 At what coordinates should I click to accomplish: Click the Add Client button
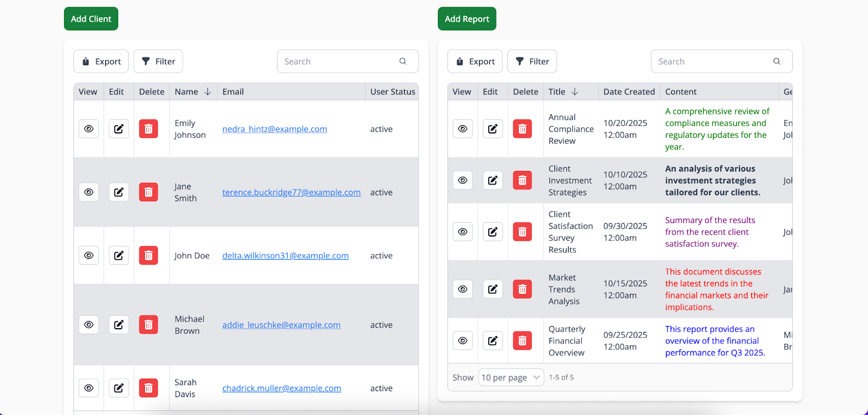[91, 19]
